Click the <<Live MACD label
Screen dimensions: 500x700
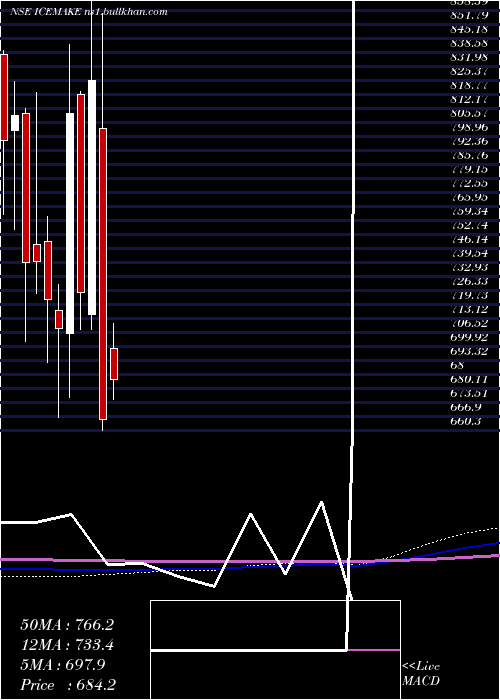(x=421, y=673)
